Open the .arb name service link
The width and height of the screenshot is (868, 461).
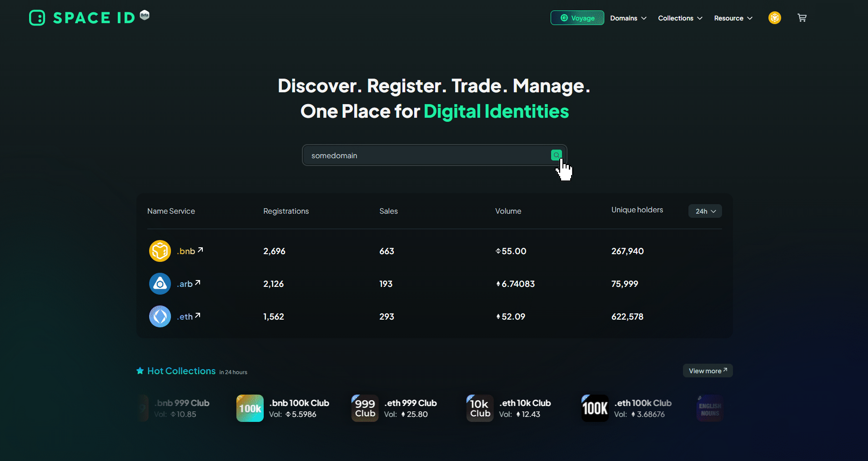[188, 284]
